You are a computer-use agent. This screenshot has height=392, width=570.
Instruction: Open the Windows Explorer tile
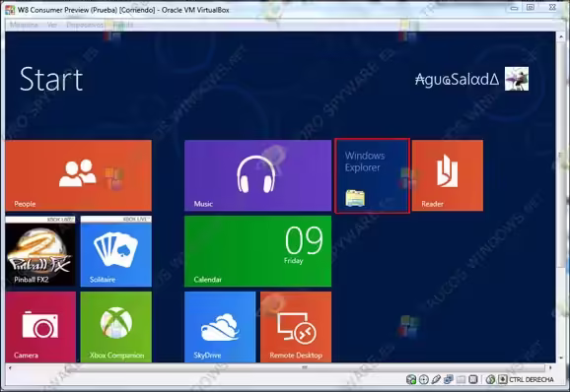tap(372, 175)
